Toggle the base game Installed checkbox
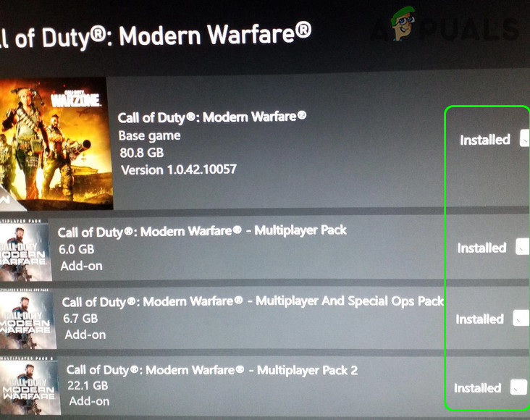Viewport: 530px width, 420px height. point(525,138)
